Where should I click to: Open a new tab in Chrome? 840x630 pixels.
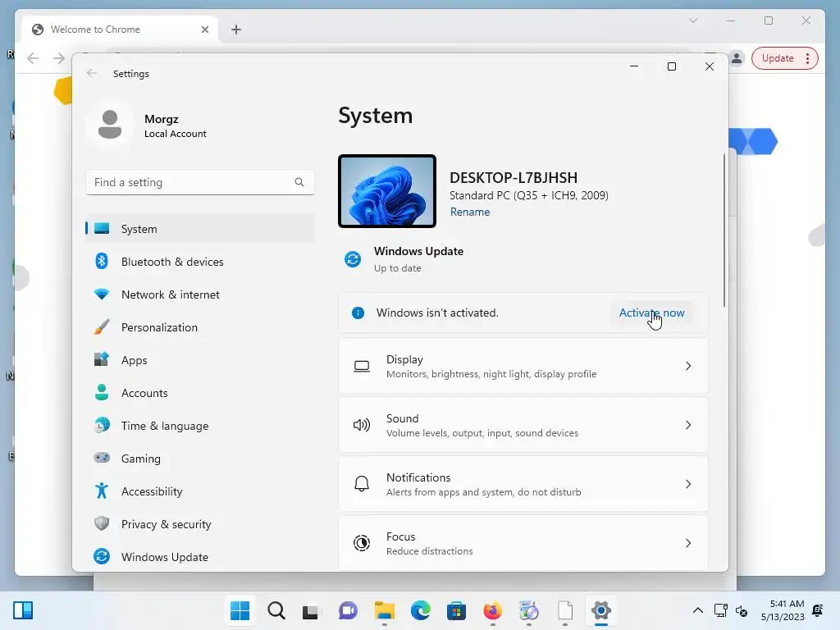[236, 30]
